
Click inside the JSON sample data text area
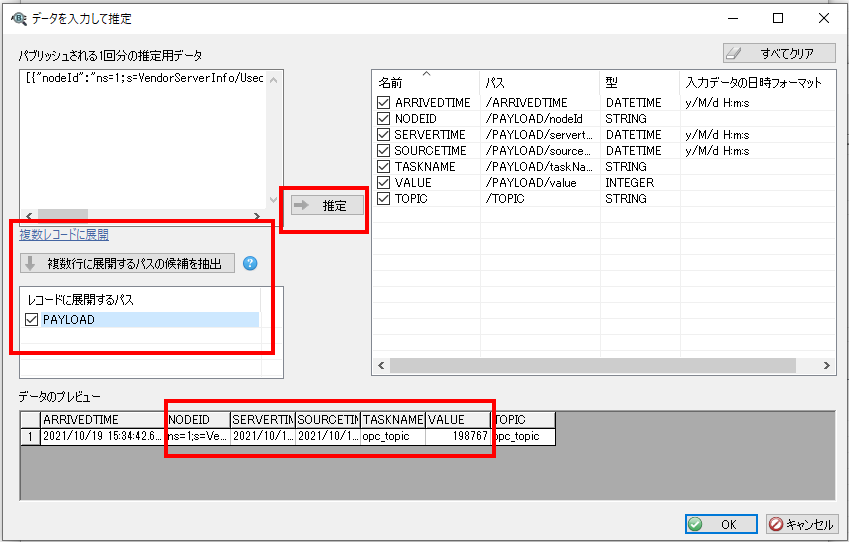(143, 141)
